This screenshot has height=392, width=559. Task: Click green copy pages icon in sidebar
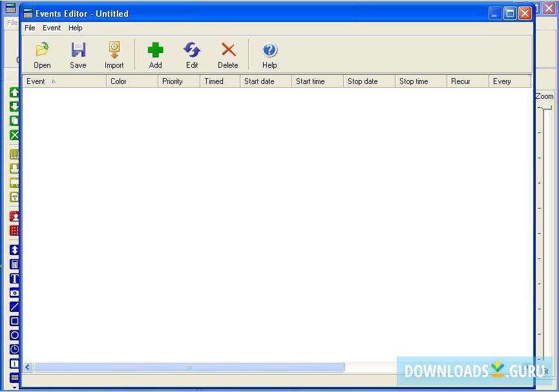coord(14,121)
